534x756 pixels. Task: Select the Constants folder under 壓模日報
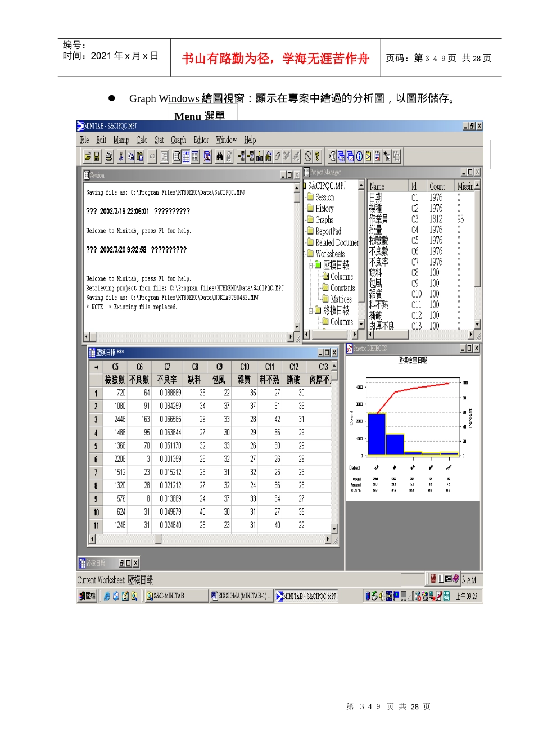[x=338, y=288]
